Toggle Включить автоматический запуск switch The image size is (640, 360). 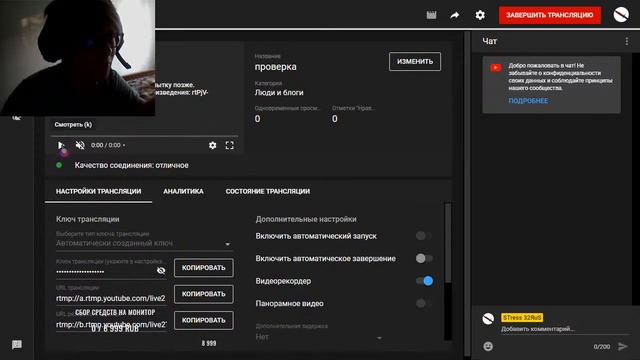(x=424, y=236)
